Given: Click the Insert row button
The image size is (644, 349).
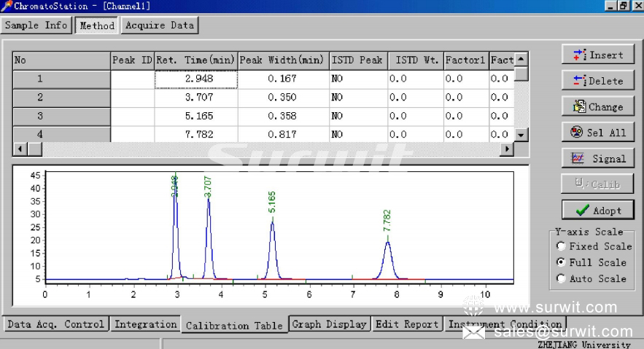Looking at the screenshot, I should point(597,55).
